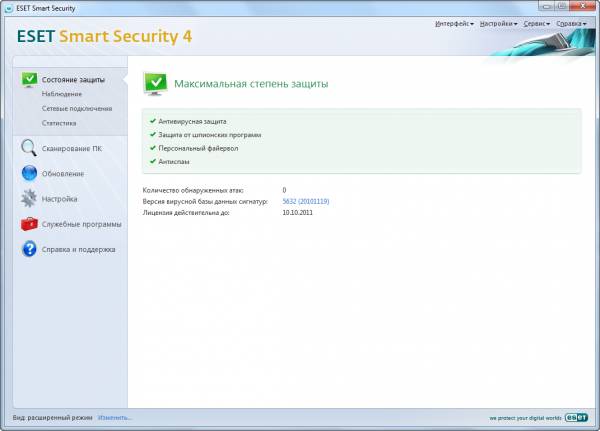The width and height of the screenshot is (600, 431).
Task: Click the checkmark beside Защита от шпионских программ
Action: [x=152, y=134]
